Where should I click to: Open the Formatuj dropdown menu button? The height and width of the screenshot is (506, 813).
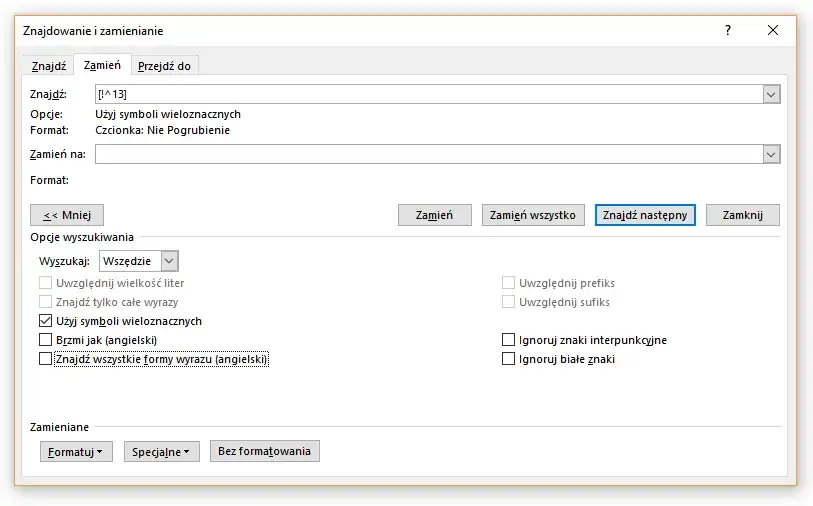(76, 451)
